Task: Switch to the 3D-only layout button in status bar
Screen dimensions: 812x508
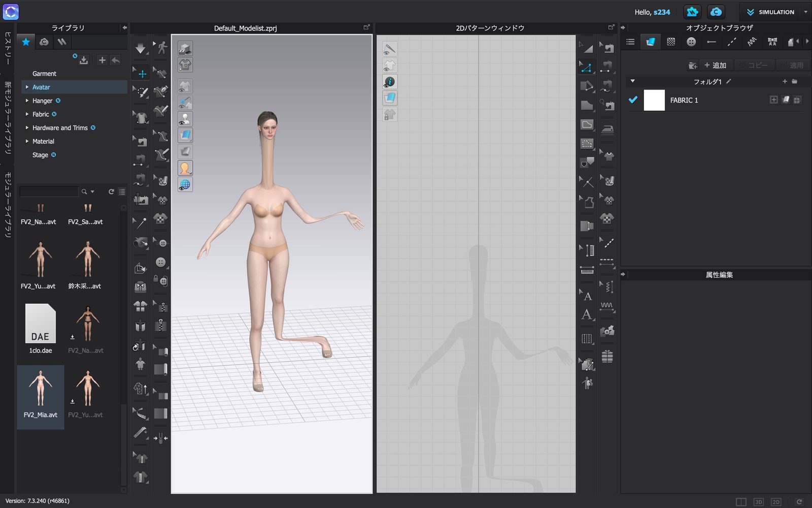Action: pos(758,502)
